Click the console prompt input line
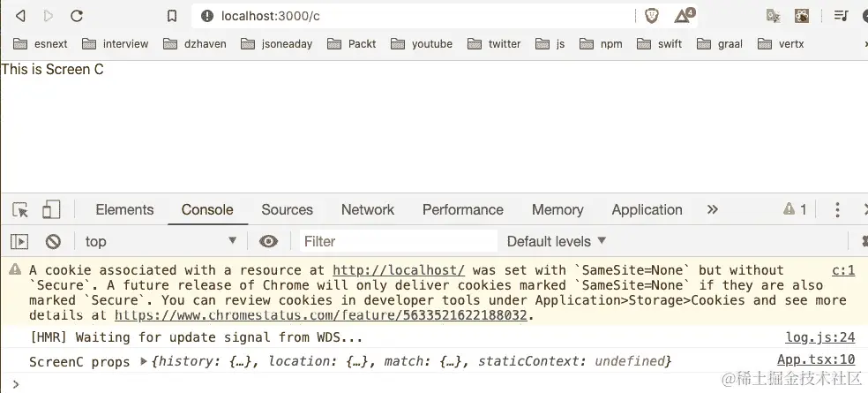This screenshot has width=868, height=393. (x=434, y=383)
